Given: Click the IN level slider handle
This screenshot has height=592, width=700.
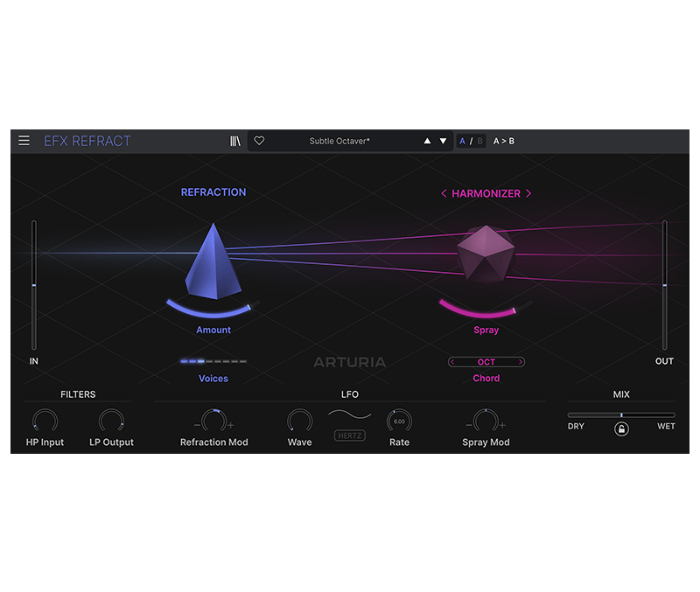Looking at the screenshot, I should [34, 285].
